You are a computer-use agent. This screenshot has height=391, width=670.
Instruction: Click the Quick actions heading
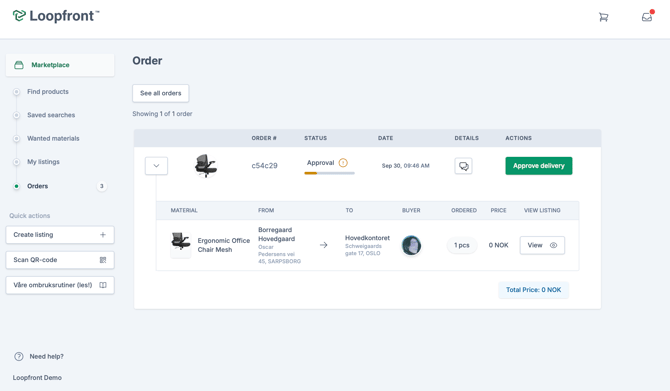click(30, 216)
